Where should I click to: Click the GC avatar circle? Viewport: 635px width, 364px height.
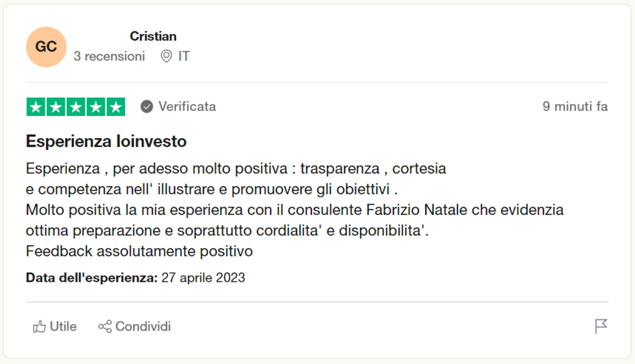click(46, 47)
